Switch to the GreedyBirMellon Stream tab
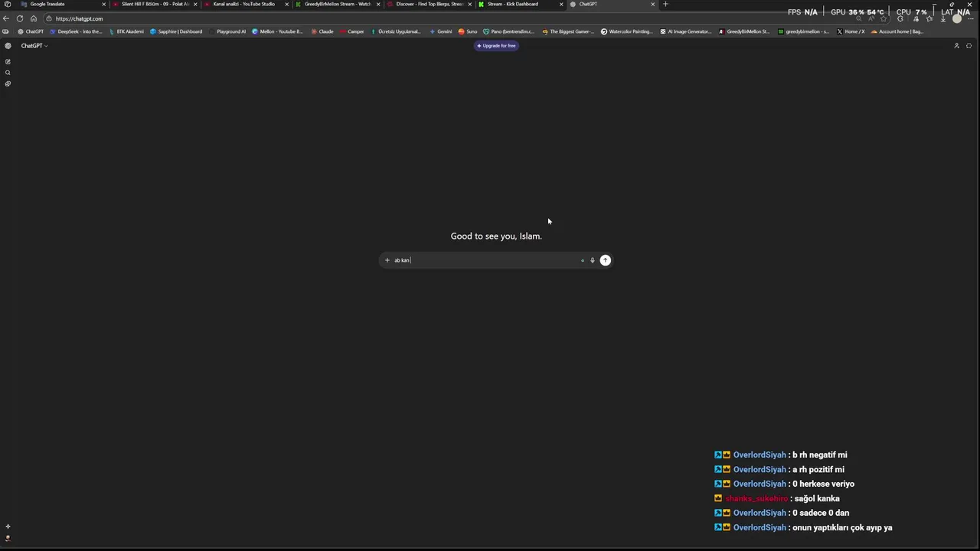This screenshot has height=551, width=980. pyautogui.click(x=338, y=4)
